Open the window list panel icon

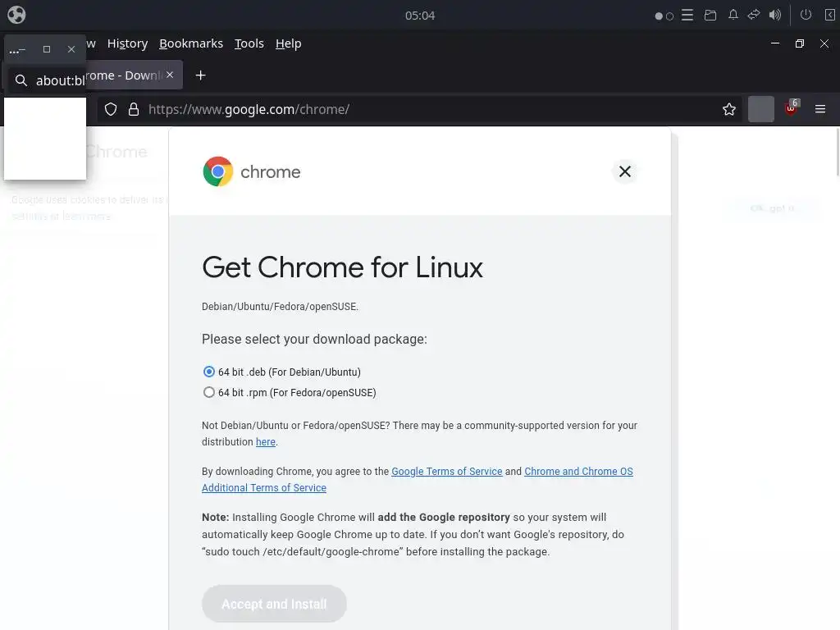click(x=687, y=15)
